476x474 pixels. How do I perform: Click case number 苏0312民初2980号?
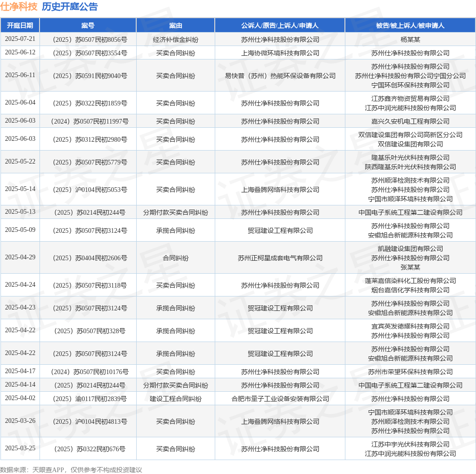tap(90, 139)
